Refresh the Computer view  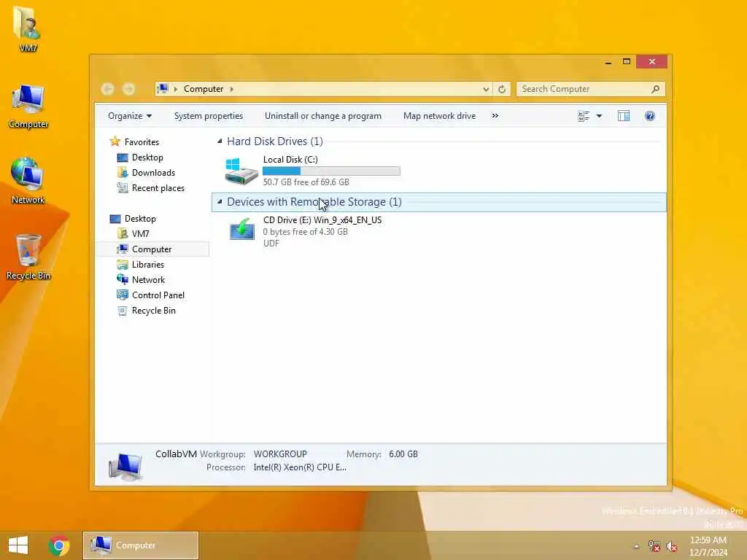pos(502,89)
